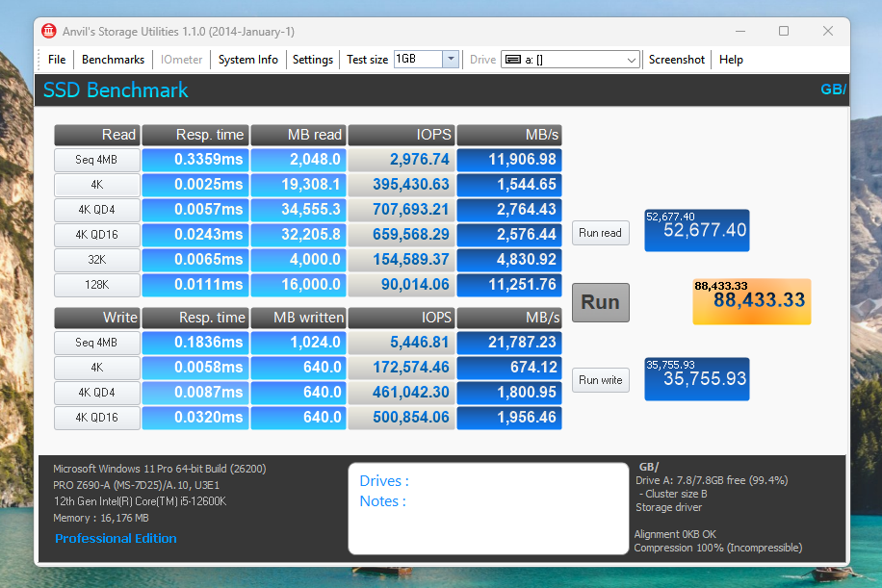
Task: Select the read Seq 4MB test button
Action: point(97,160)
